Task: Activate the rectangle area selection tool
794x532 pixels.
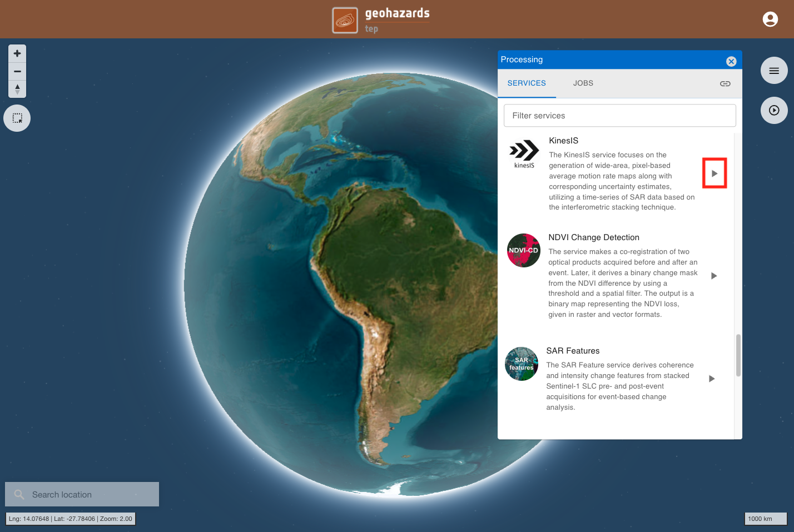Action: pos(17,118)
